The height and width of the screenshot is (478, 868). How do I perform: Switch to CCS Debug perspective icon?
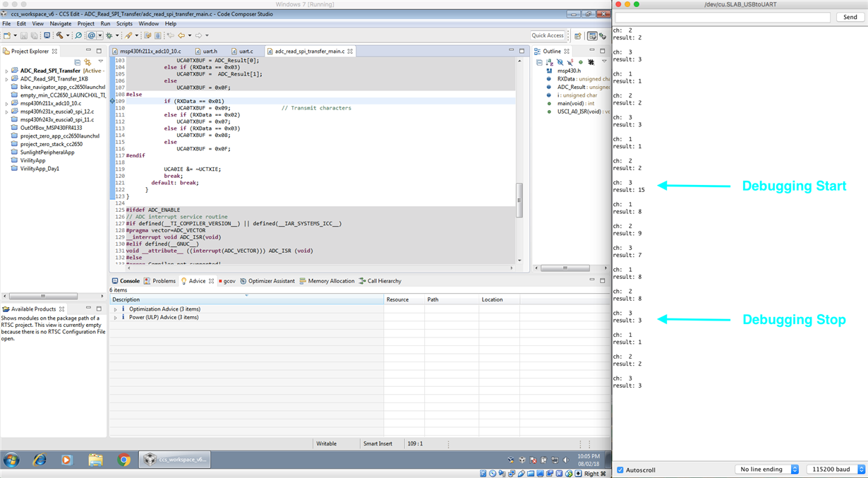coord(603,36)
